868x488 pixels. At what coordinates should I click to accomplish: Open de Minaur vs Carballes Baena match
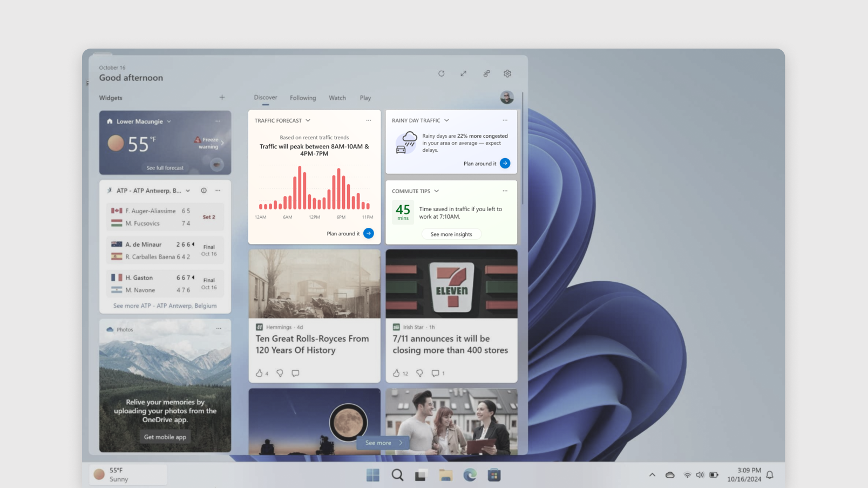(165, 250)
